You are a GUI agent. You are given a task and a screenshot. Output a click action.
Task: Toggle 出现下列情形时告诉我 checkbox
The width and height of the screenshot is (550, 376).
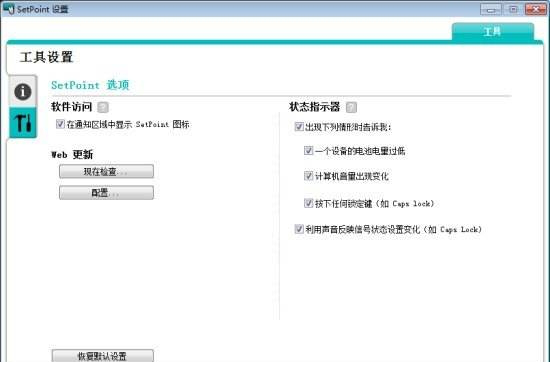(299, 127)
